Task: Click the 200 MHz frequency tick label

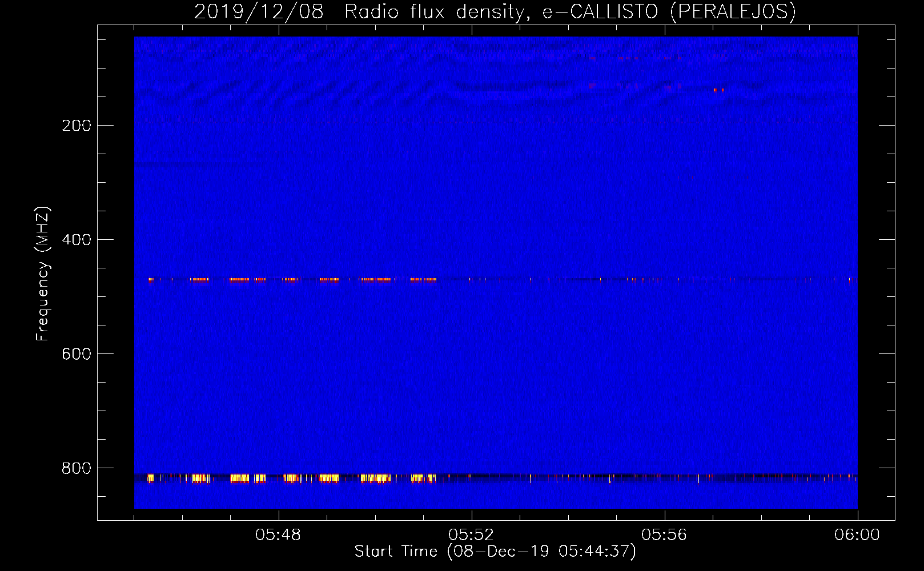Action: (x=77, y=126)
